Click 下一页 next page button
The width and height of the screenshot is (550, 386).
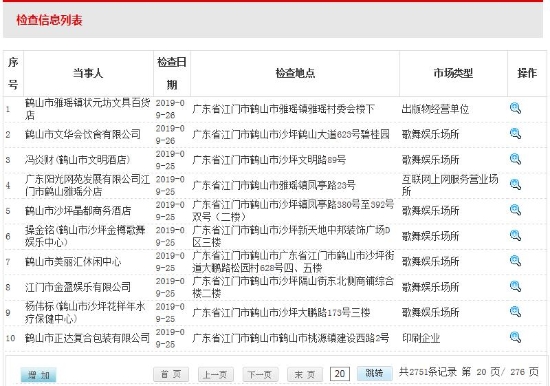[x=260, y=374]
